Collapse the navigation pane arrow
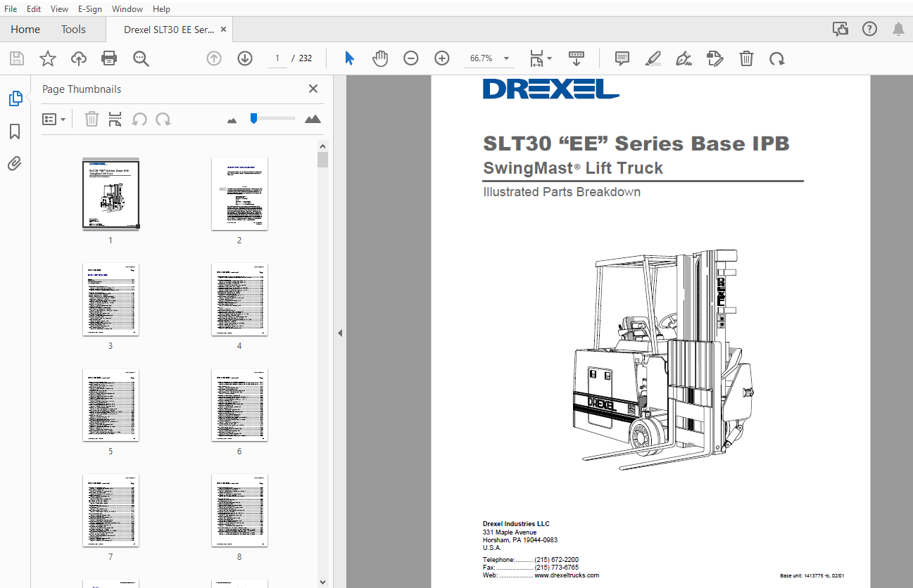913x588 pixels. point(339,333)
